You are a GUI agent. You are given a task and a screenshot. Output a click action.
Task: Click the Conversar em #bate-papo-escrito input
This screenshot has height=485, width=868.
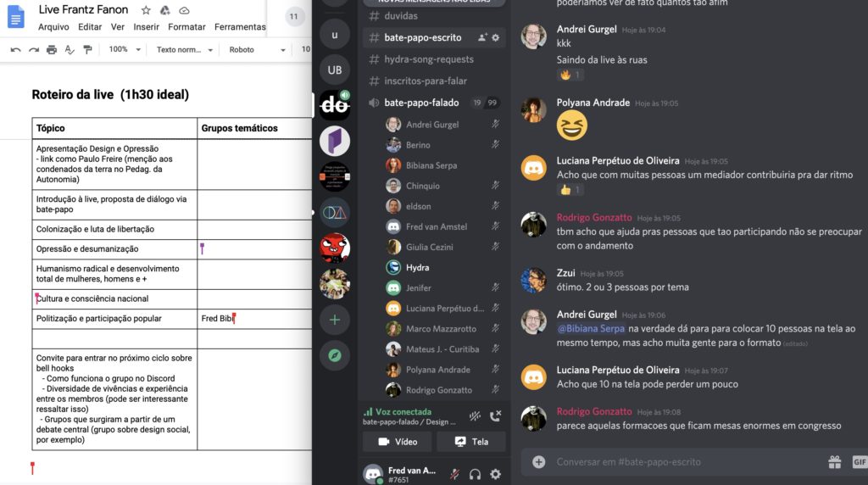point(687,462)
